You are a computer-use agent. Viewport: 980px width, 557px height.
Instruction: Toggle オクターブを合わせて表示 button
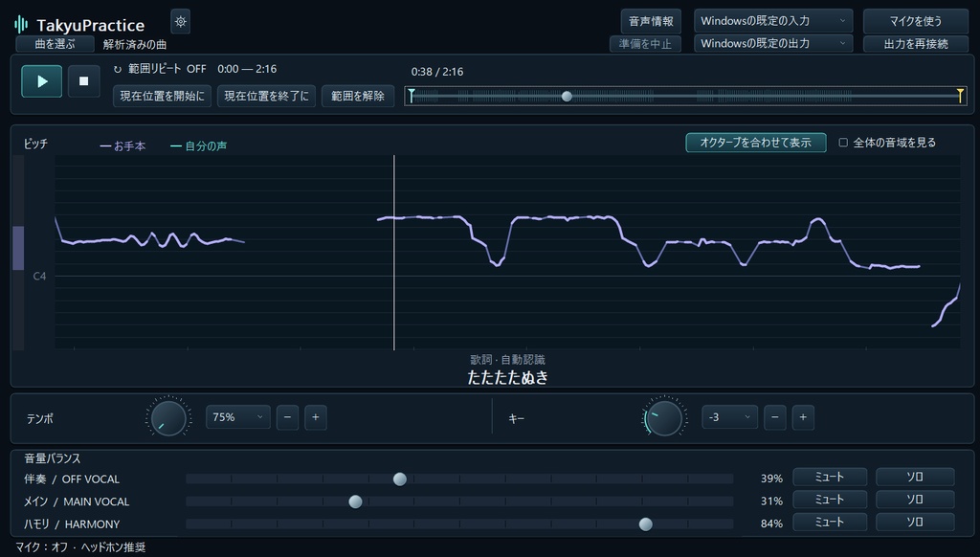click(756, 143)
